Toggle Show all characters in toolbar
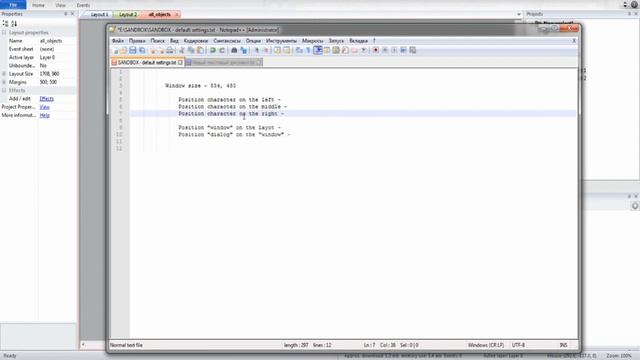The image size is (640, 360). pyautogui.click(x=309, y=50)
